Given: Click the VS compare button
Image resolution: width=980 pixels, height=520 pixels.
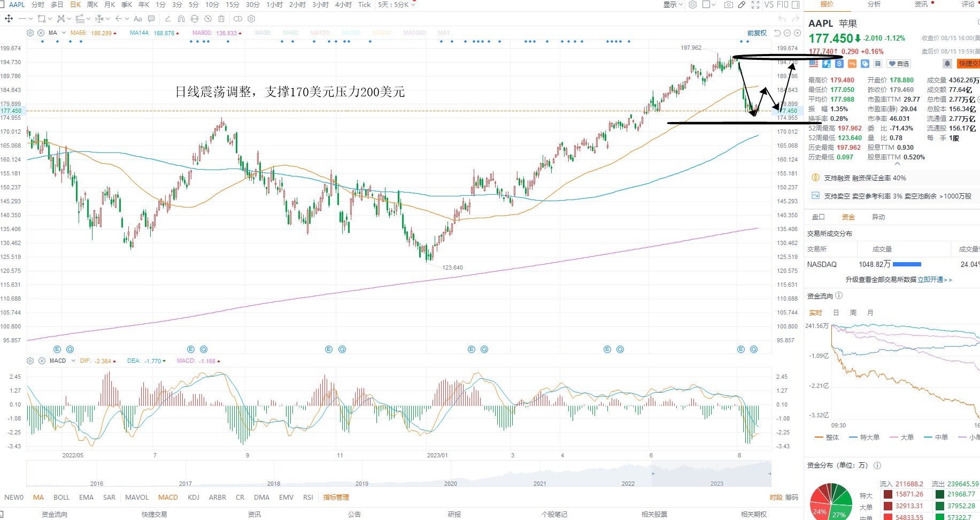Looking at the screenshot, I should click(x=769, y=5).
